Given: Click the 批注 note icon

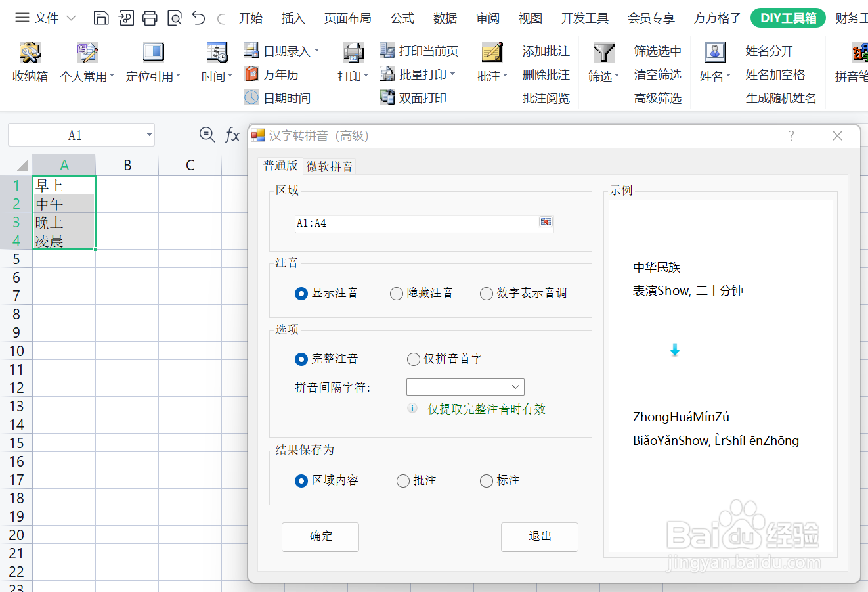Looking at the screenshot, I should pyautogui.click(x=492, y=53).
